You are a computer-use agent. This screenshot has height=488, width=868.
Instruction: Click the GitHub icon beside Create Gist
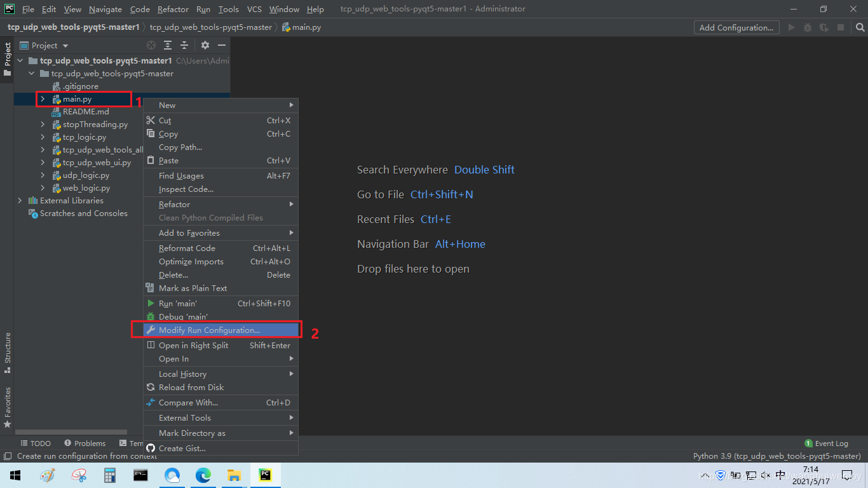(x=151, y=448)
